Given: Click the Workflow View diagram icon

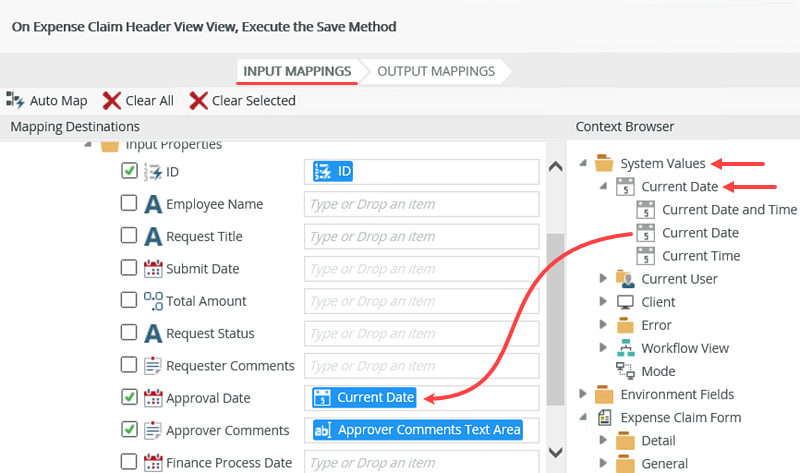Looking at the screenshot, I should [x=625, y=348].
